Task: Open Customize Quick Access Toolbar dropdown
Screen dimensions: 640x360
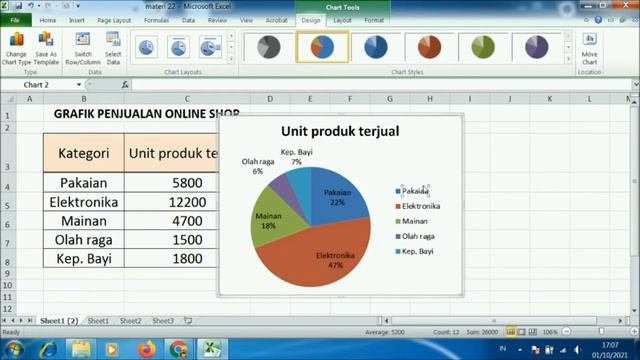Action: pos(78,6)
